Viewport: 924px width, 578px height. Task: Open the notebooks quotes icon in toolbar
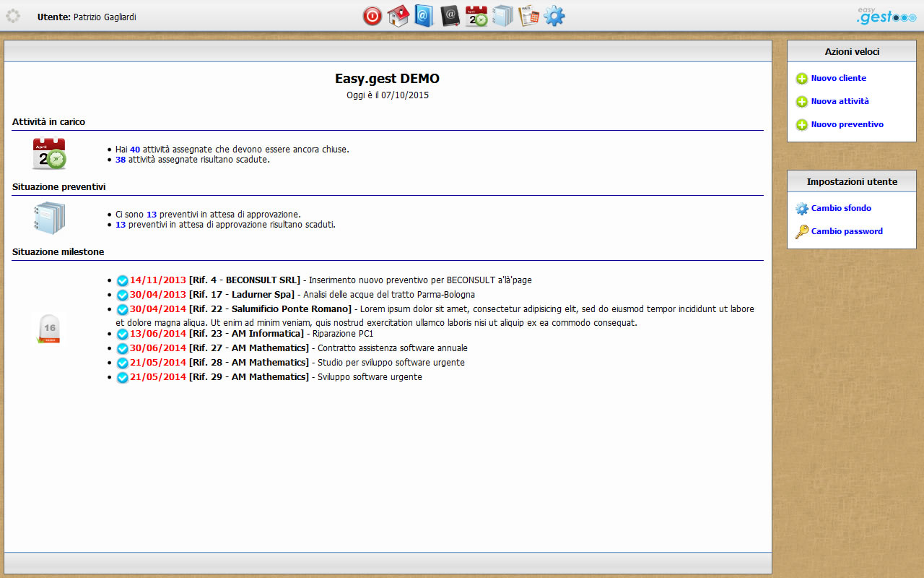(x=502, y=16)
